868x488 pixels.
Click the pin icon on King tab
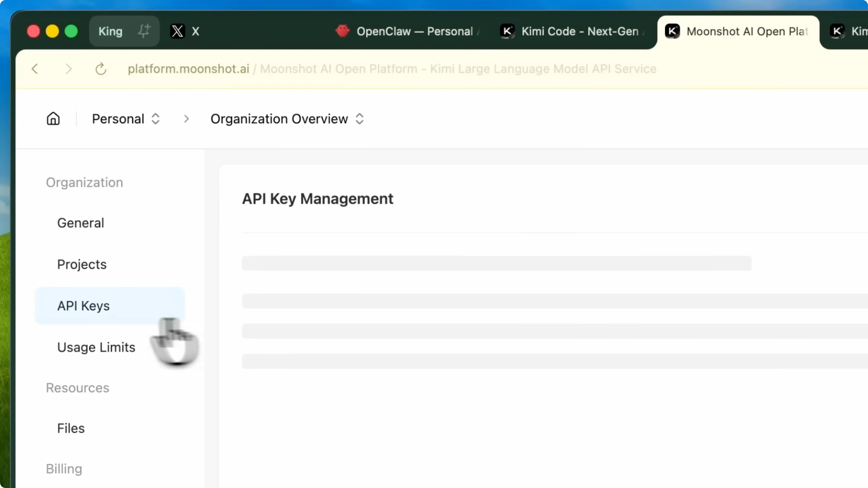point(144,31)
